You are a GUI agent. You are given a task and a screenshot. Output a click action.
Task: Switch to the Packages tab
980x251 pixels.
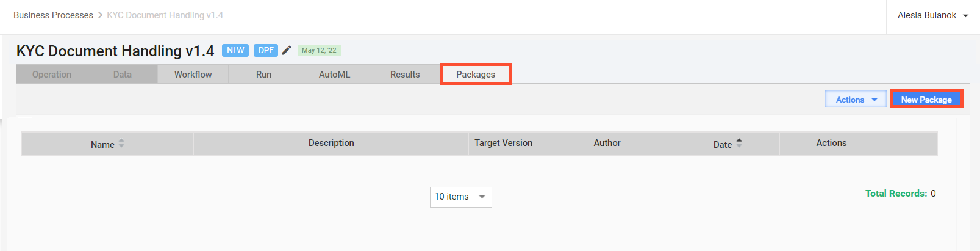476,75
